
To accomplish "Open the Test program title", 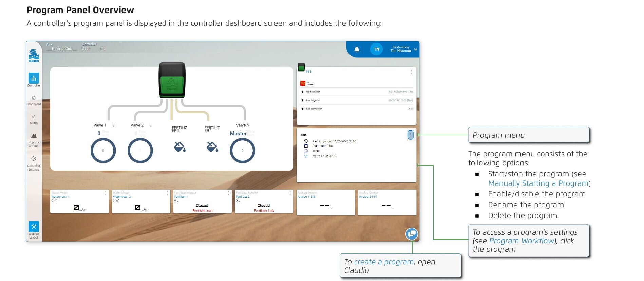I will point(304,135).
